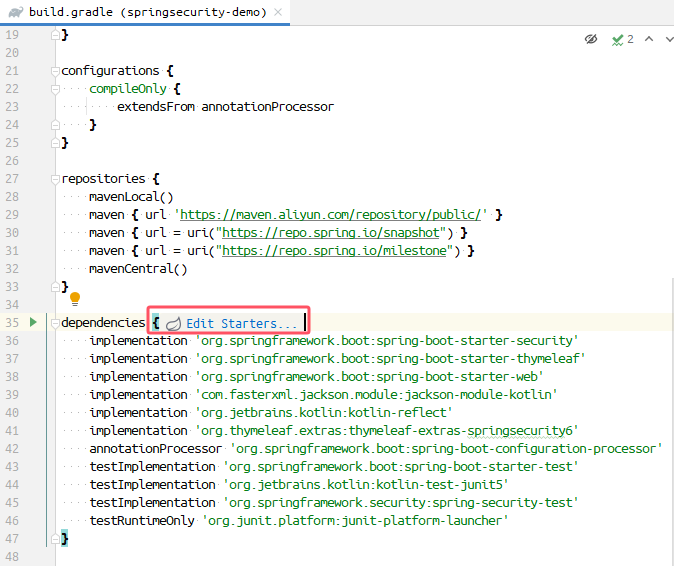Click line number 35 in gutter
Screen dimensions: 674x566
[12, 323]
